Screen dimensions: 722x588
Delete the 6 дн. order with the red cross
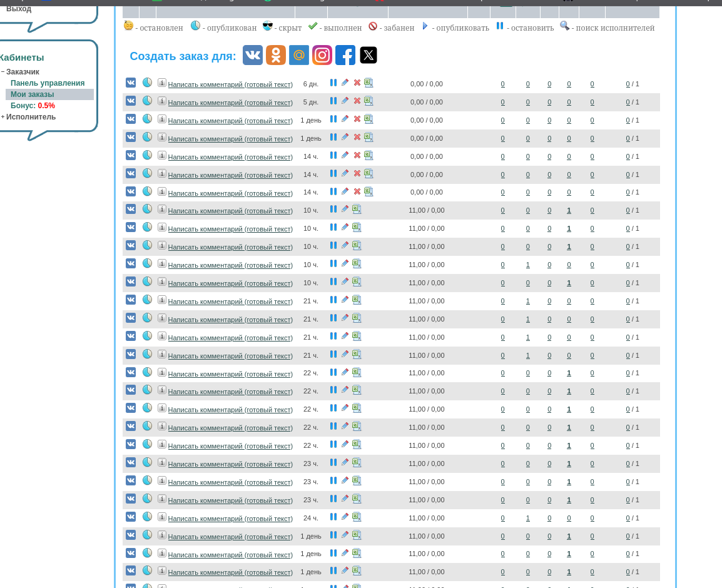[357, 83]
